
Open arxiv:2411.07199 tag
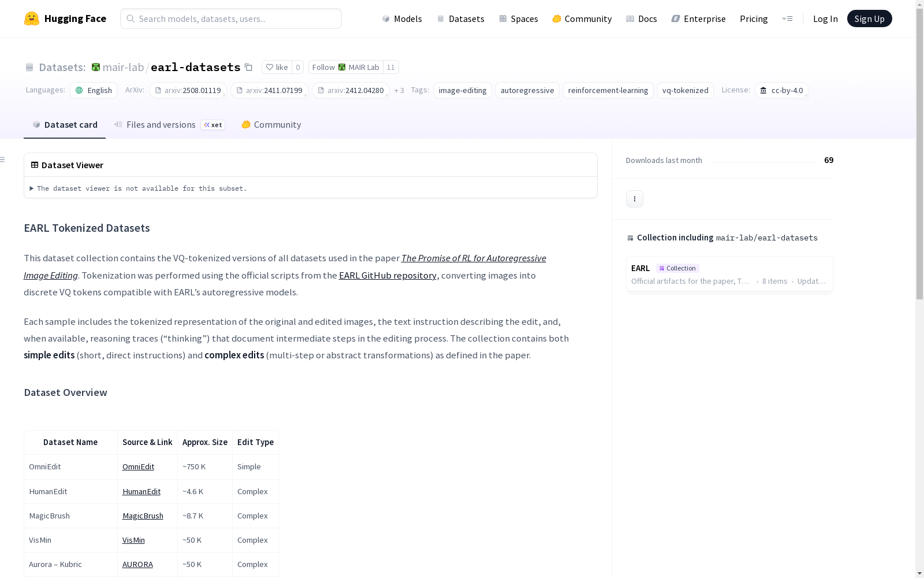click(269, 90)
